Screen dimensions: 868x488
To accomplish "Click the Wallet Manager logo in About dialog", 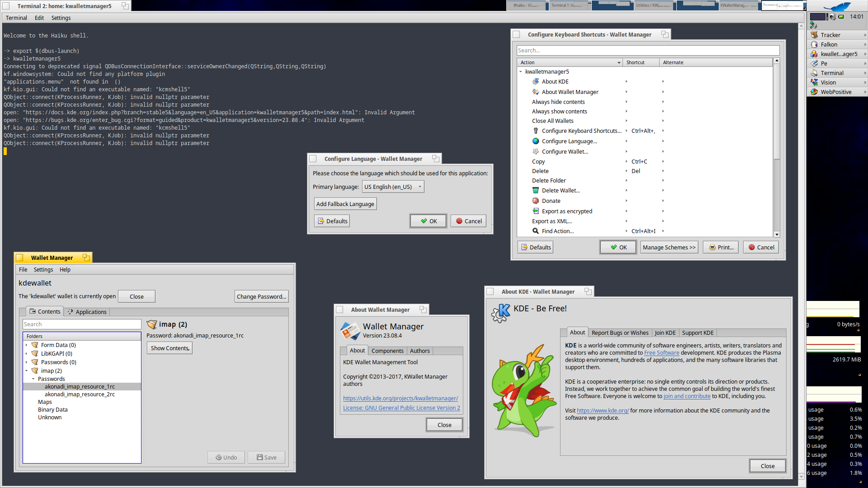I will pos(350,331).
